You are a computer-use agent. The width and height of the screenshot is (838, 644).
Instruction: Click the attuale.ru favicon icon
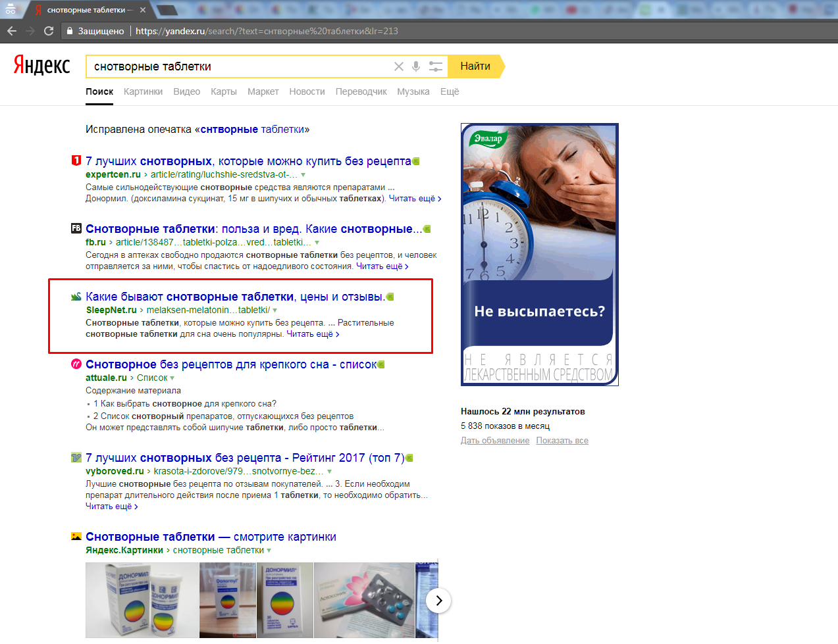pos(76,364)
